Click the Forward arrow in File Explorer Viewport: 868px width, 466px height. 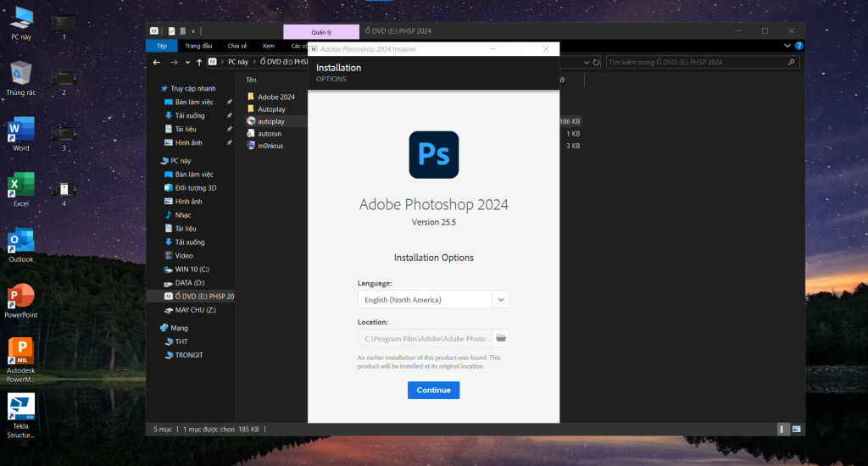[x=174, y=62]
